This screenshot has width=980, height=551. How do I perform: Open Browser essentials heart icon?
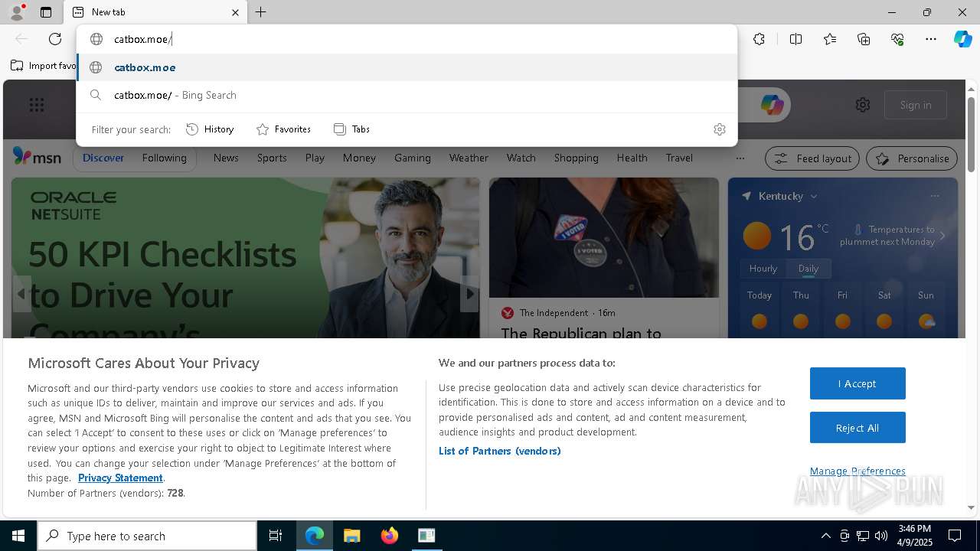(x=897, y=39)
